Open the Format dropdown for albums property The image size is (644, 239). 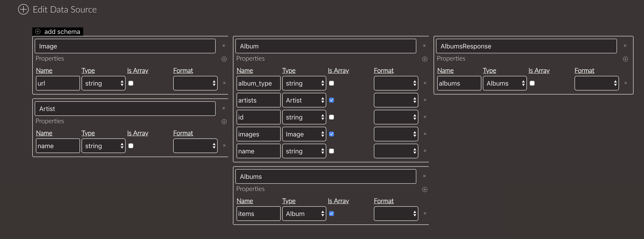(x=597, y=83)
